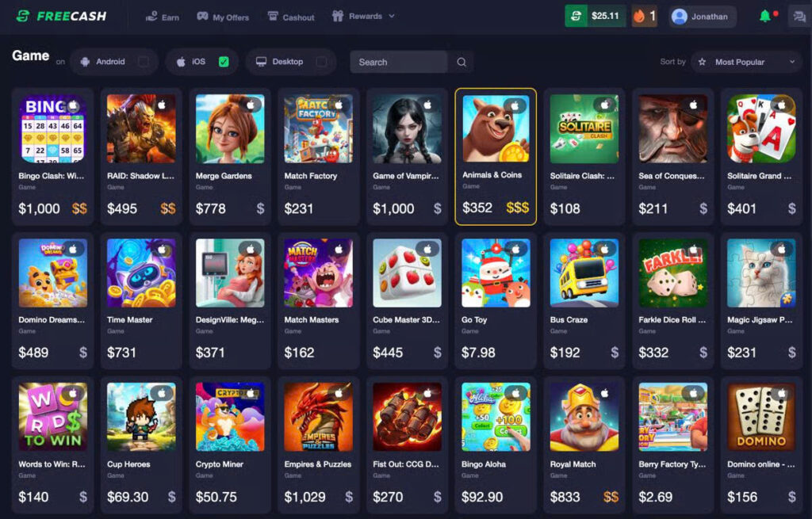Screen dimensions: 812x519
Task: Open the Bingo Clash game title
Action: (x=52, y=176)
